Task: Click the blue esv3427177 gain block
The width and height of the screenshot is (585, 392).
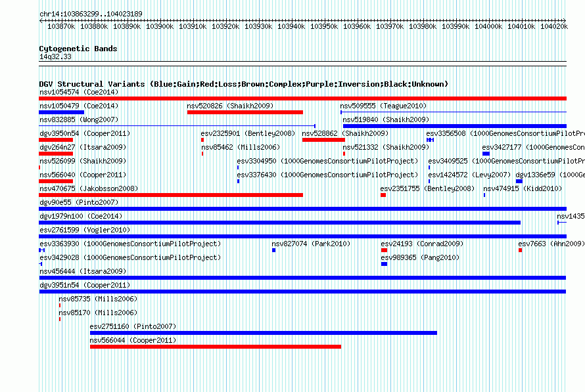Action: click(486, 154)
